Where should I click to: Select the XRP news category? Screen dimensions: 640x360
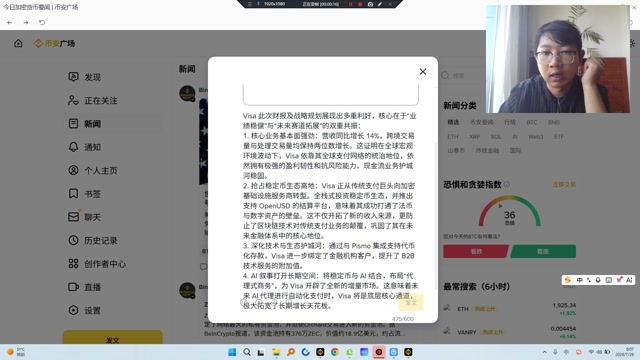pos(474,137)
